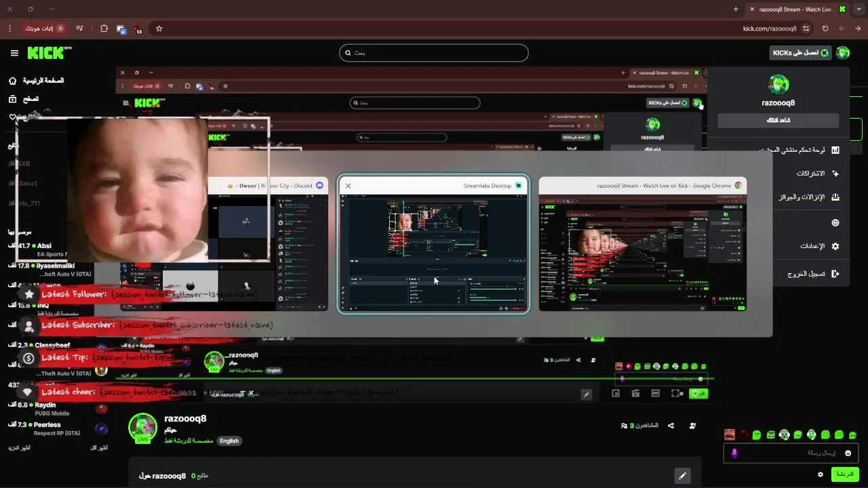The height and width of the screenshot is (488, 868).
Task: Show more recommended channels (أظهر المزيد)
Action: tap(20, 448)
